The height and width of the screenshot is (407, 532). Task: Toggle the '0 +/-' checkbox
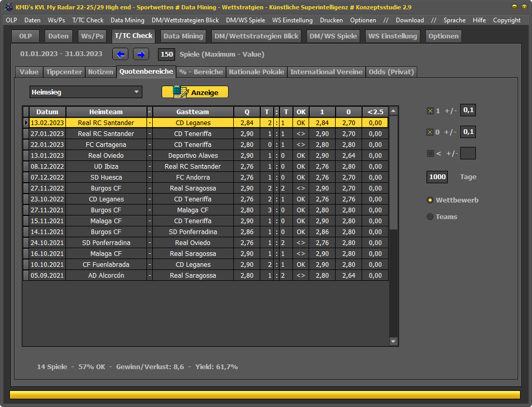pyautogui.click(x=430, y=132)
